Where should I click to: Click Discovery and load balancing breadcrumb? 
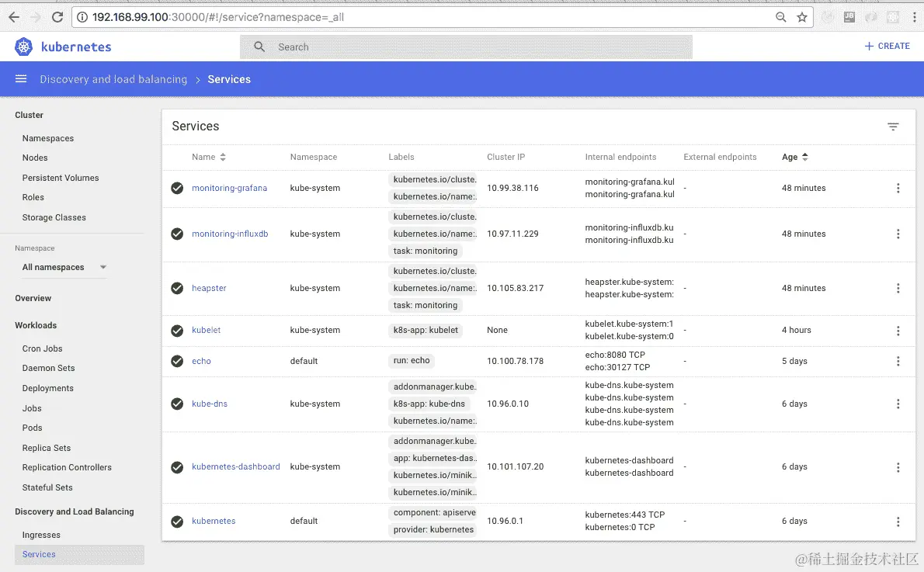pyautogui.click(x=113, y=79)
